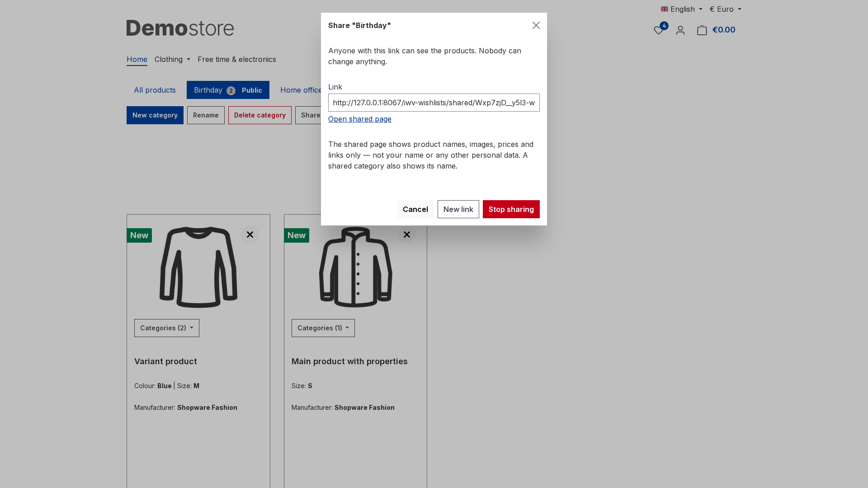Click the share Link input field
This screenshot has height=488, width=868.
point(434,103)
